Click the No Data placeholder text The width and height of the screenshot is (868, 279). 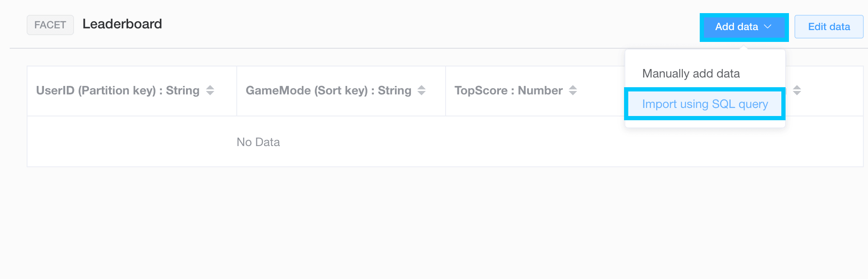258,142
